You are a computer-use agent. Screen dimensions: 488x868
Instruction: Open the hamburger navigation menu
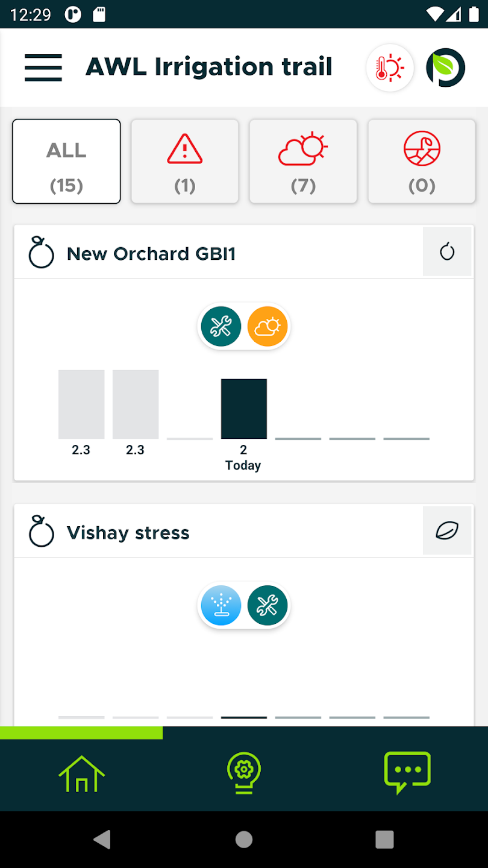(x=43, y=68)
